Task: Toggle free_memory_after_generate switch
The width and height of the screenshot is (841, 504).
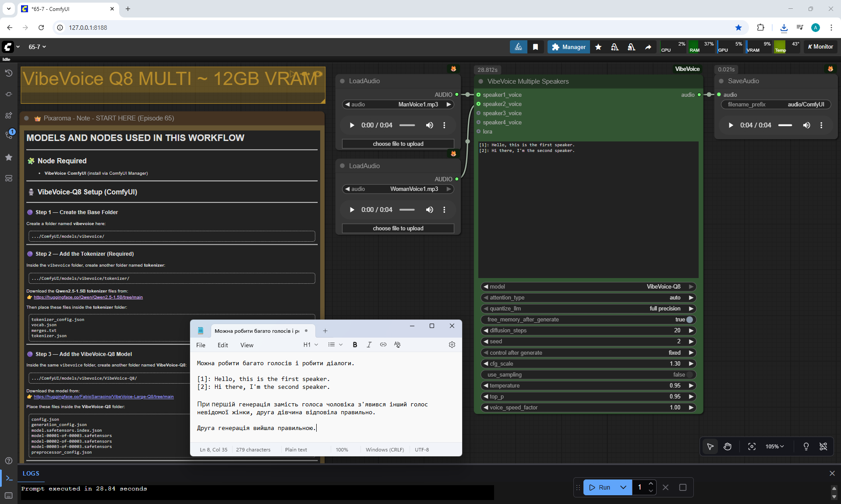Action: (x=689, y=320)
